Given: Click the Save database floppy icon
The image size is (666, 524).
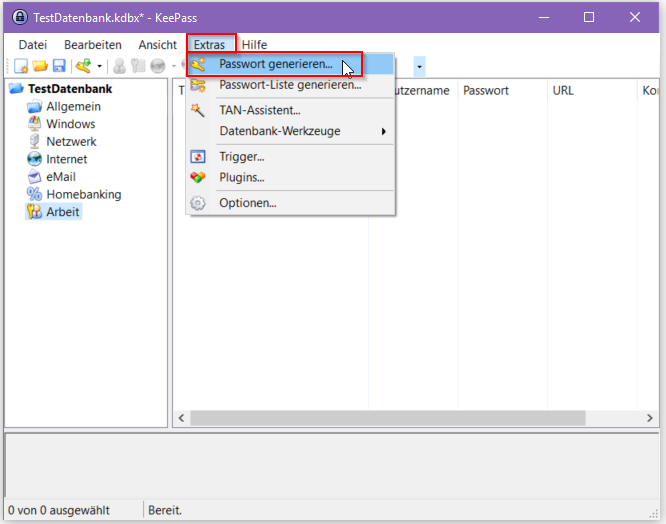Looking at the screenshot, I should (x=59, y=66).
